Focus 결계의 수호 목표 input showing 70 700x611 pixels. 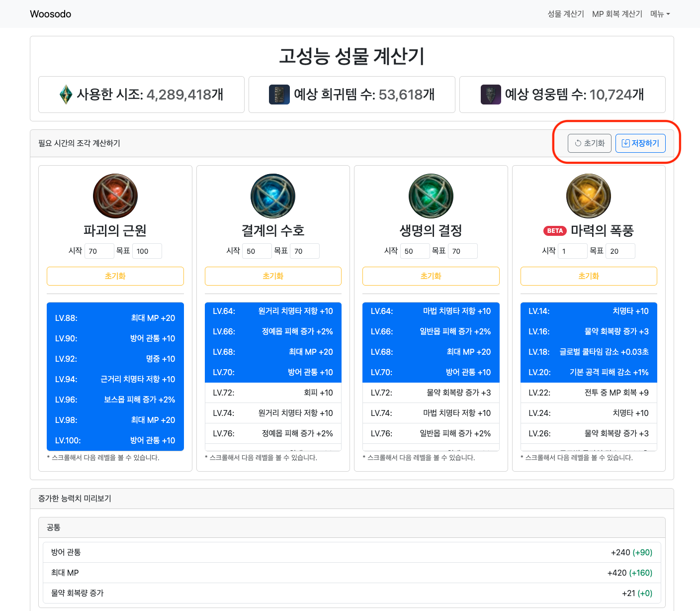pyautogui.click(x=305, y=251)
